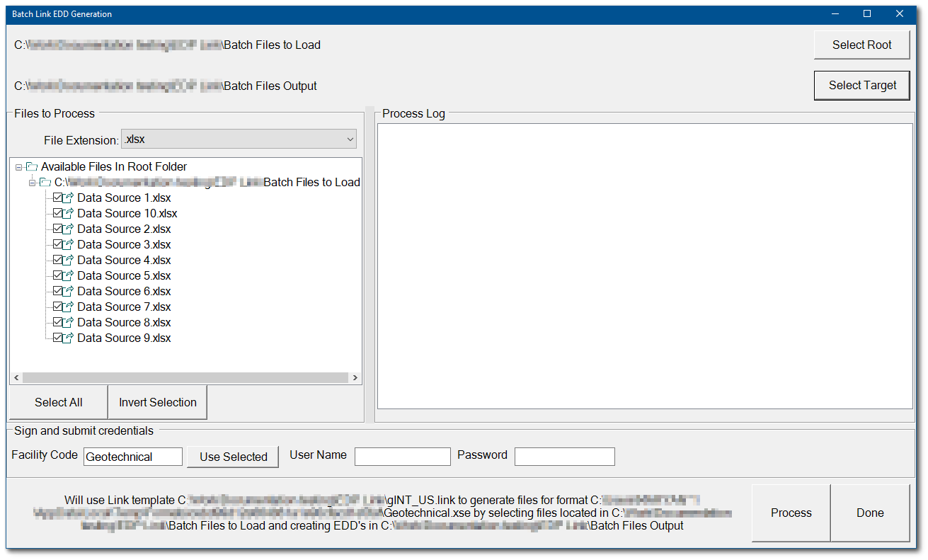Click the file export icon beside Data Source 8.xlsx
Viewport: 928px width, 560px height.
[x=68, y=322]
